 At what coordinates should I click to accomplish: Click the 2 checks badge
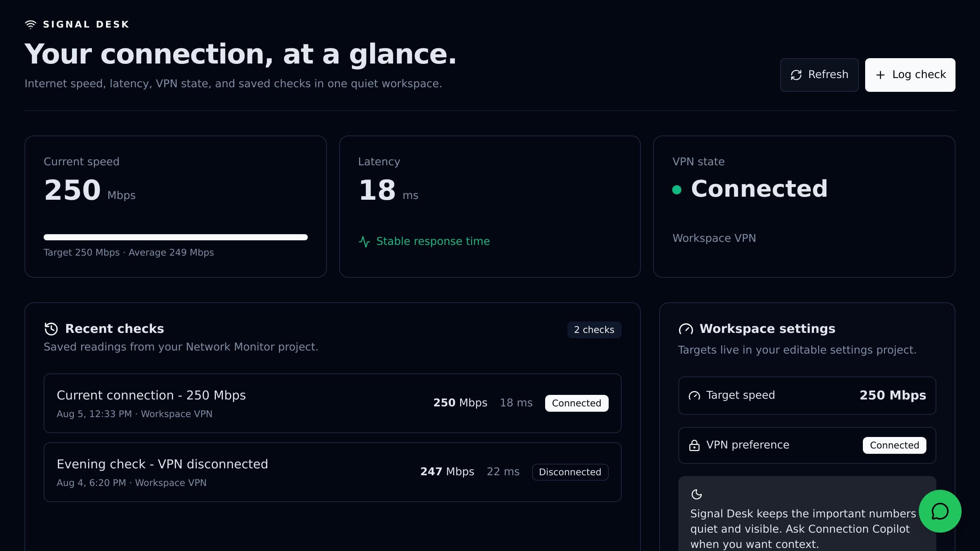click(594, 330)
